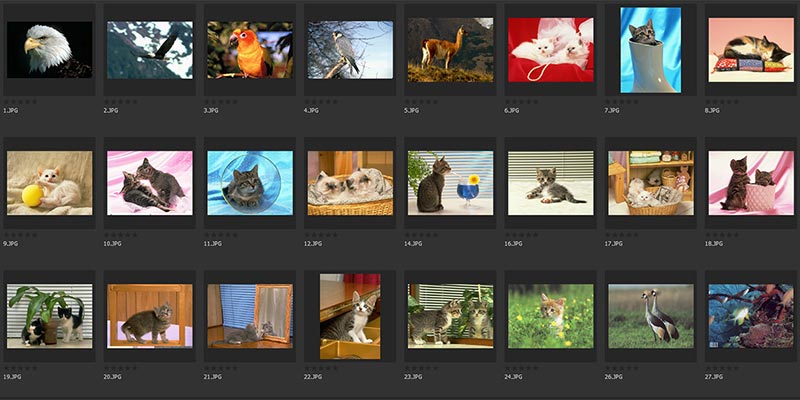Select the llama photo thumbnail 5.JPG

pos(451,50)
